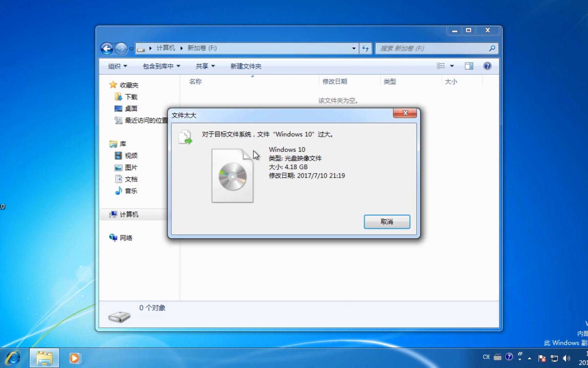Open the 共享 menu
This screenshot has height=368, width=588.
[205, 66]
